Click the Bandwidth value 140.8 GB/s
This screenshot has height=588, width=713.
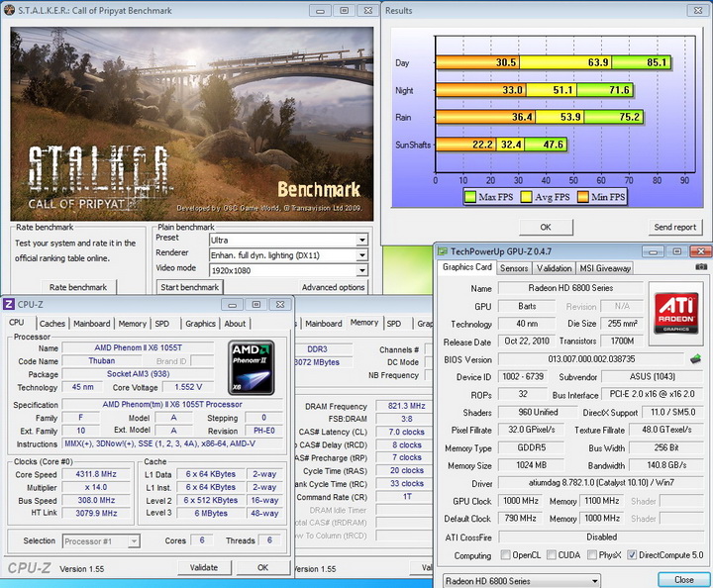[x=666, y=465]
